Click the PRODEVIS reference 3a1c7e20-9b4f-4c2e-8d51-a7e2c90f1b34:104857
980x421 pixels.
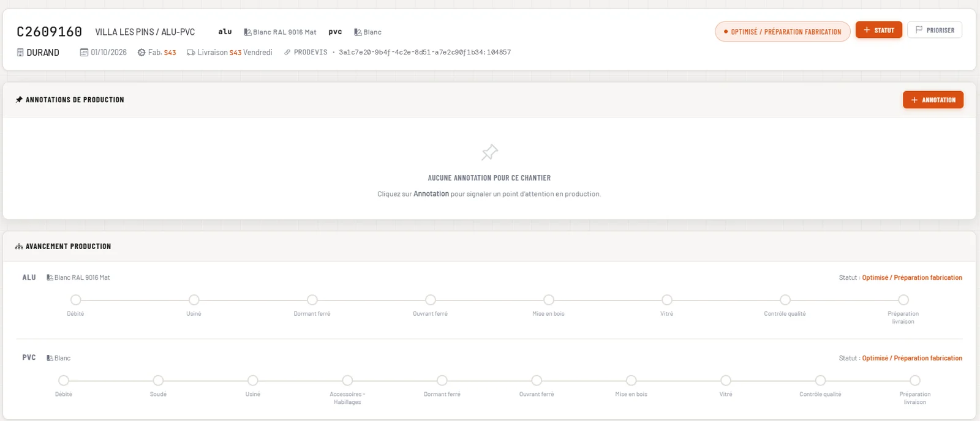point(425,53)
